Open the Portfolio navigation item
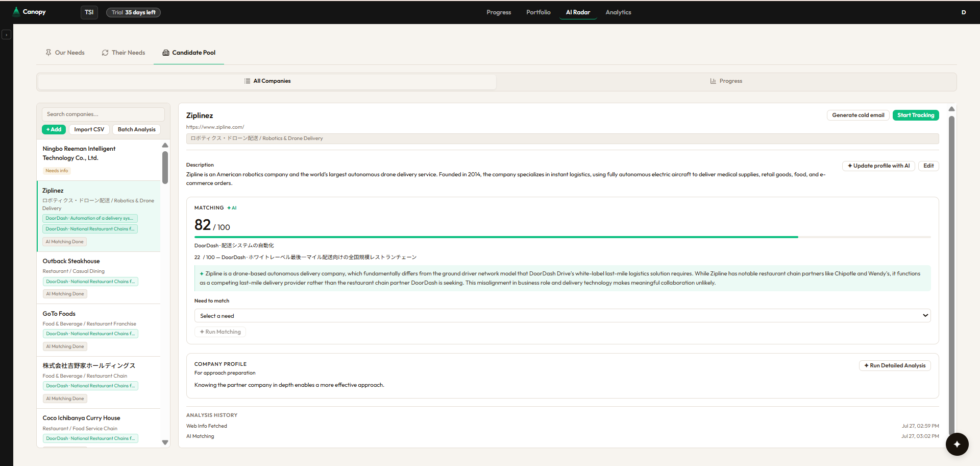980x466 pixels. (538, 12)
